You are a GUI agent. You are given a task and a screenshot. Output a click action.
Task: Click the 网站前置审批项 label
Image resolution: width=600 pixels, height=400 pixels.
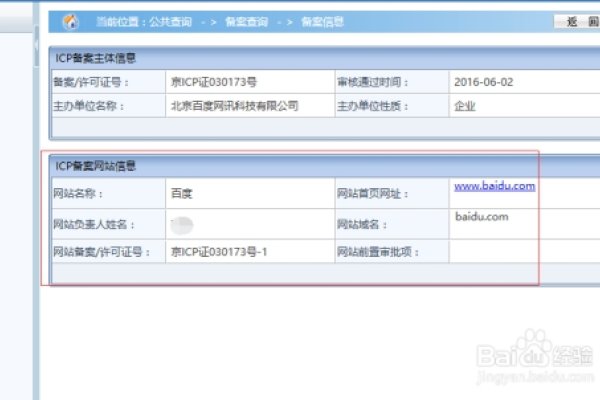pyautogui.click(x=378, y=251)
